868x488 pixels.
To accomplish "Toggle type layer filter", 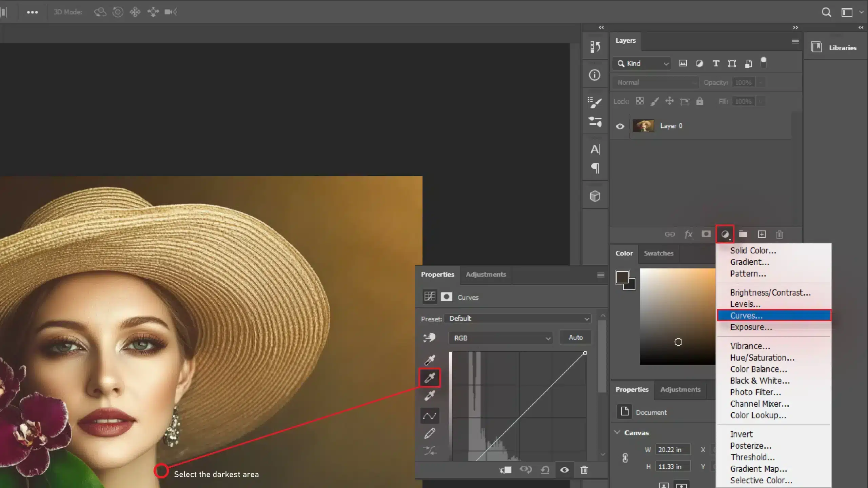I will tap(716, 63).
